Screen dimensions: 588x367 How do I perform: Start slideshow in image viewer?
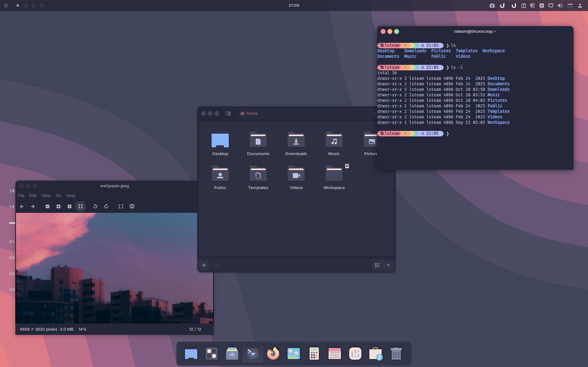(132, 206)
